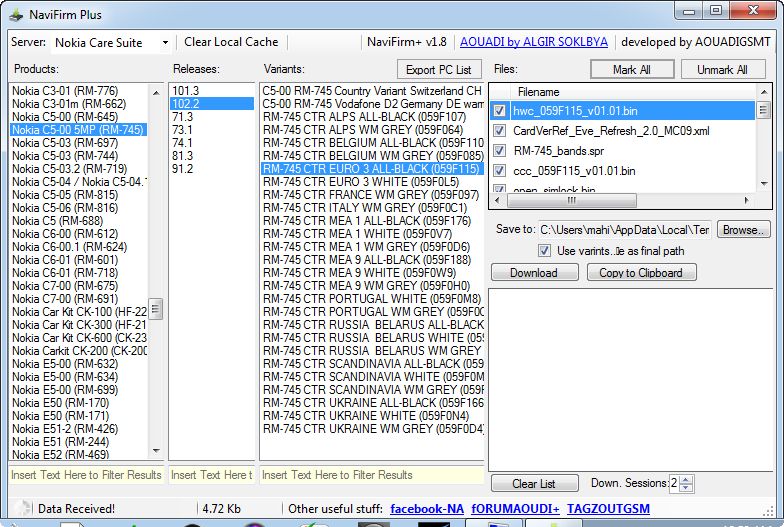
Task: Decrease the Down. Sessions count with the down arrow
Action: [686, 488]
